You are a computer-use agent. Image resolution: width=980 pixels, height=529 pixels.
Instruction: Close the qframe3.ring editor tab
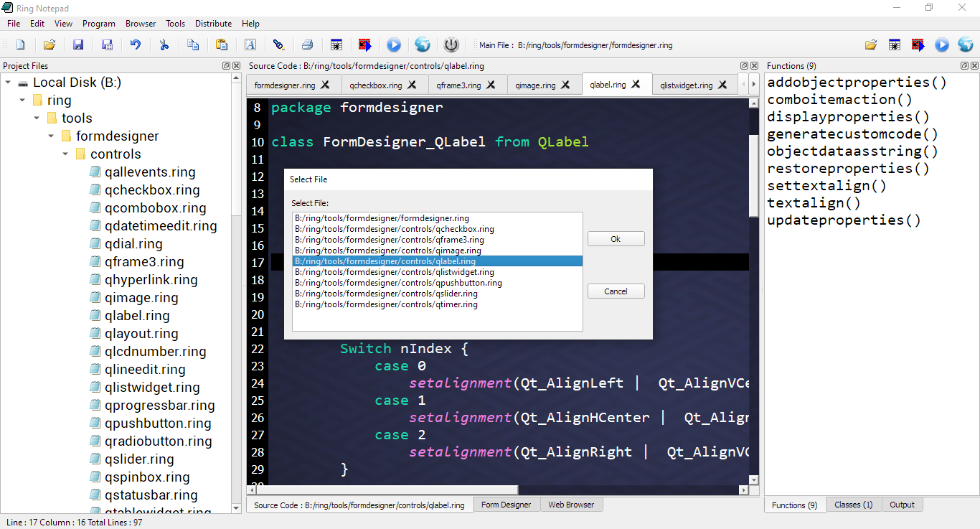(x=492, y=84)
